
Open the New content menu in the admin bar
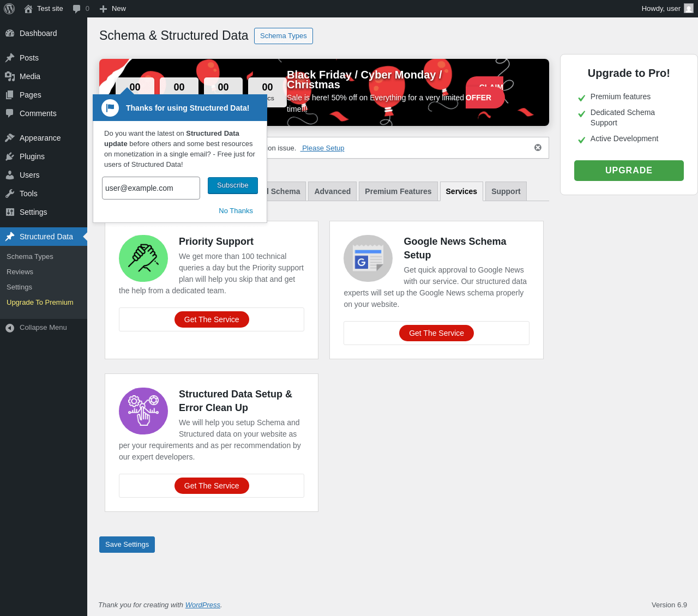112,9
